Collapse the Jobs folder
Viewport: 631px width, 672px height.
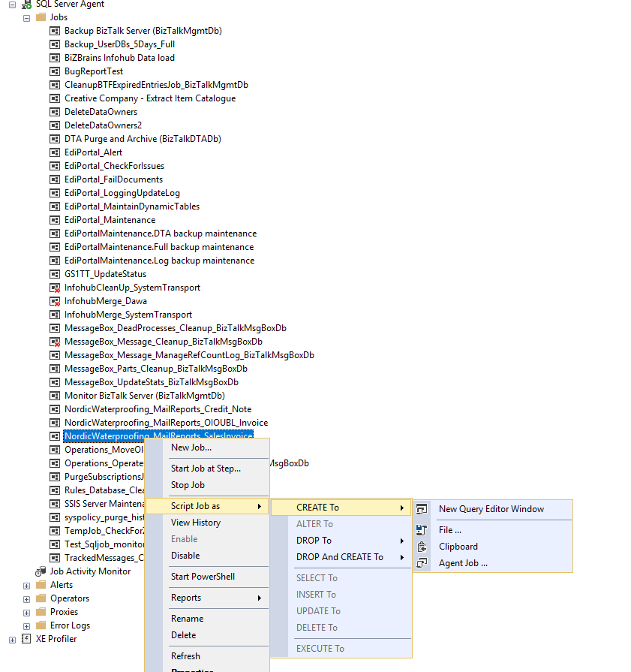26,17
